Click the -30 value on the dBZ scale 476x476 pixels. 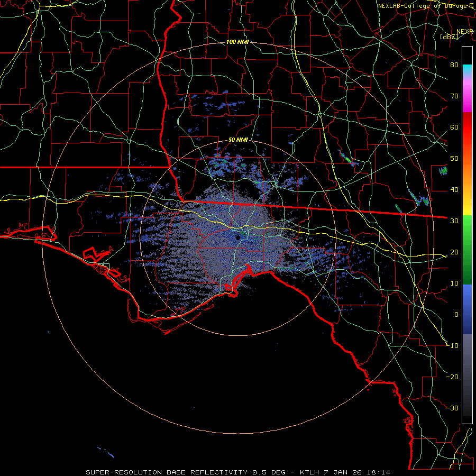tap(452, 408)
